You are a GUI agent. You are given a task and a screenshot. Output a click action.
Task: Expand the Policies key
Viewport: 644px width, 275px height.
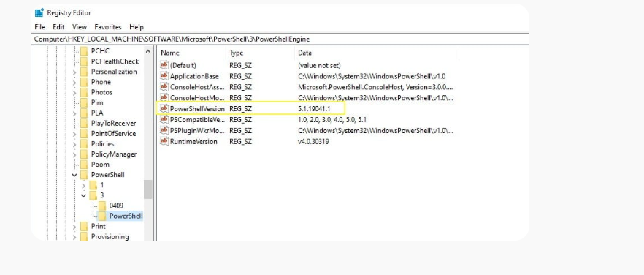[74, 144]
